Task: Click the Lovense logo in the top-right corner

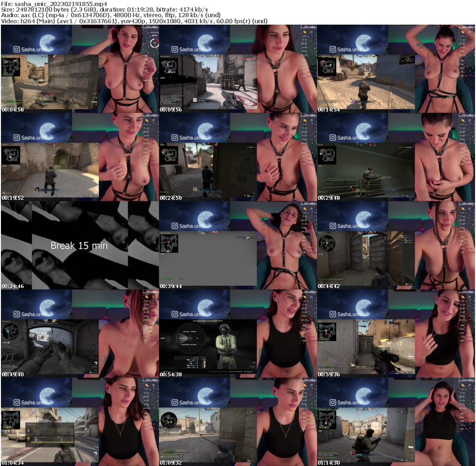Action: pos(466,28)
